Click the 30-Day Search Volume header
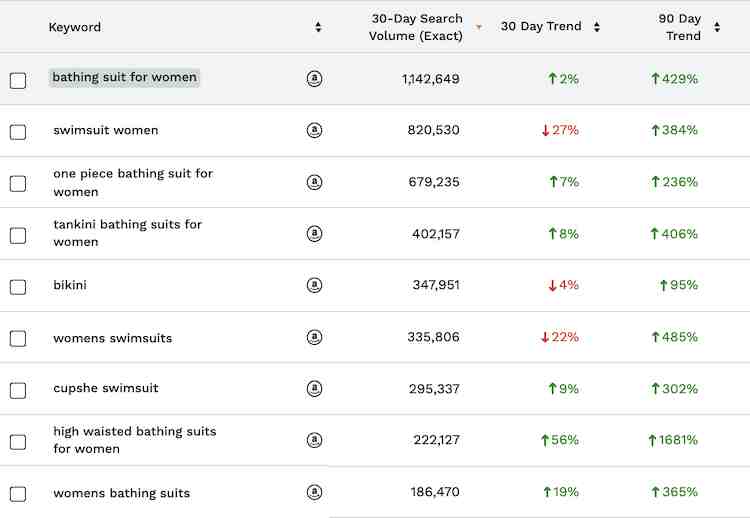Screen dimensions: 750x518 coord(416,27)
